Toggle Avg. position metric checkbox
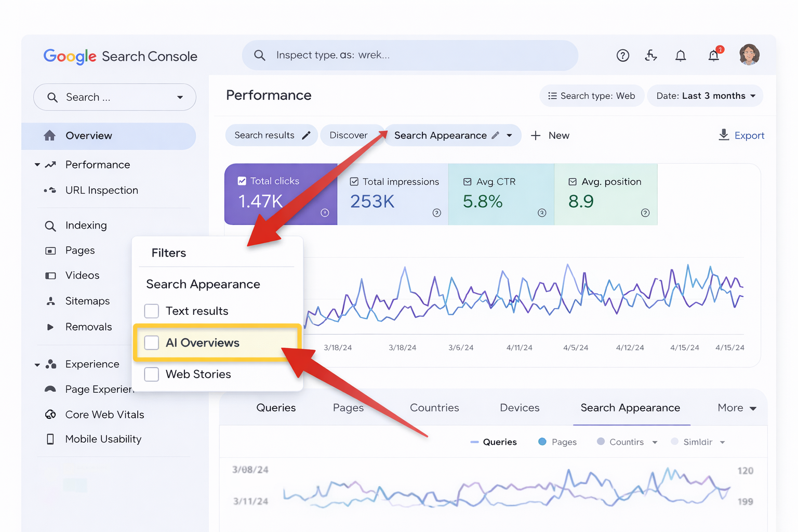The width and height of the screenshot is (798, 532). click(573, 182)
